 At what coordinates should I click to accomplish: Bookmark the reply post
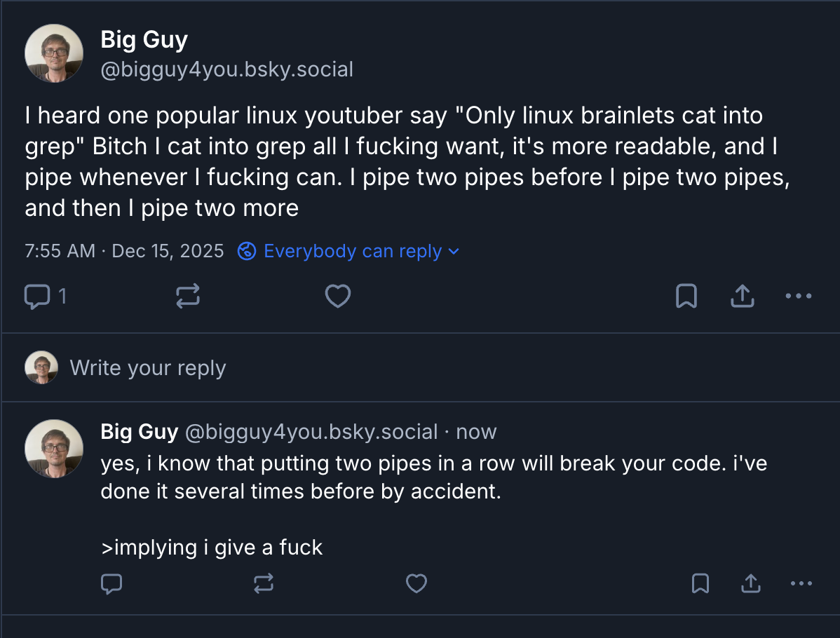click(x=700, y=583)
